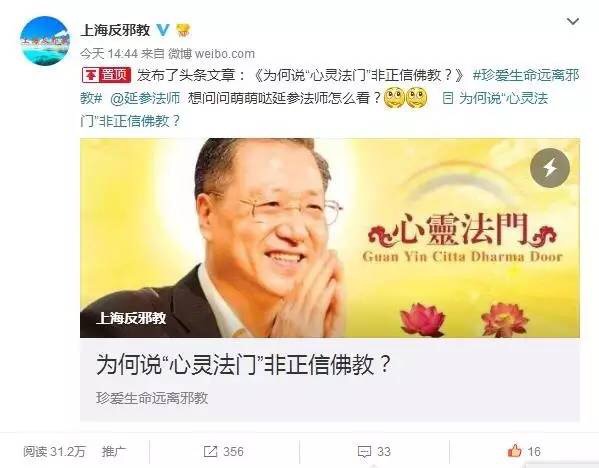Click the 上海反邪教 profile avatar
This screenshot has width=599, height=468.
tap(45, 41)
